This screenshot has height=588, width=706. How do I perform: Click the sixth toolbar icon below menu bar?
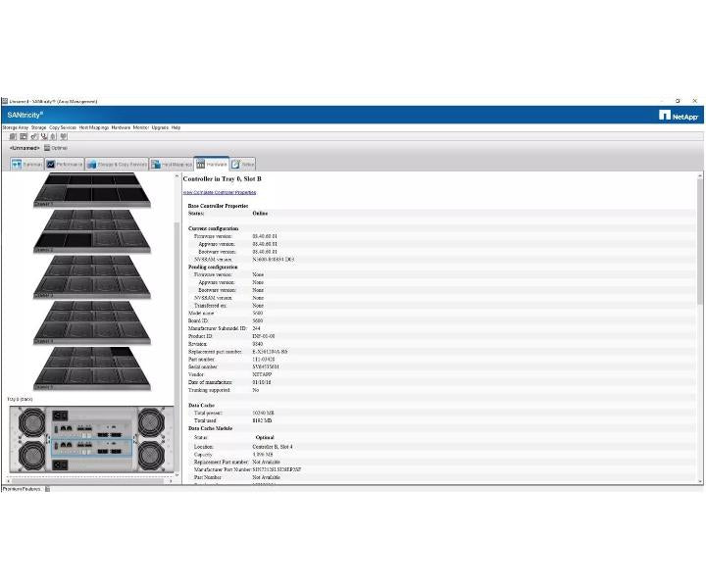click(64, 136)
